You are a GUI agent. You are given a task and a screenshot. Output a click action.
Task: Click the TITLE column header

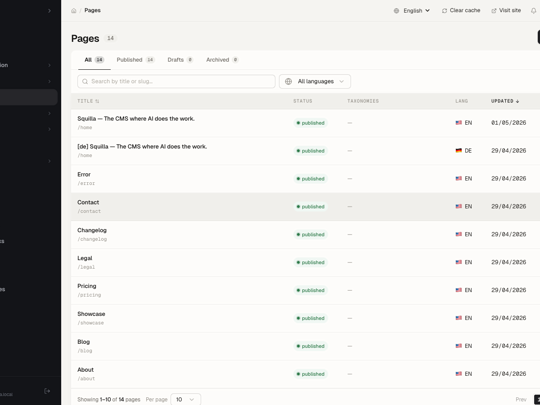coord(88,101)
